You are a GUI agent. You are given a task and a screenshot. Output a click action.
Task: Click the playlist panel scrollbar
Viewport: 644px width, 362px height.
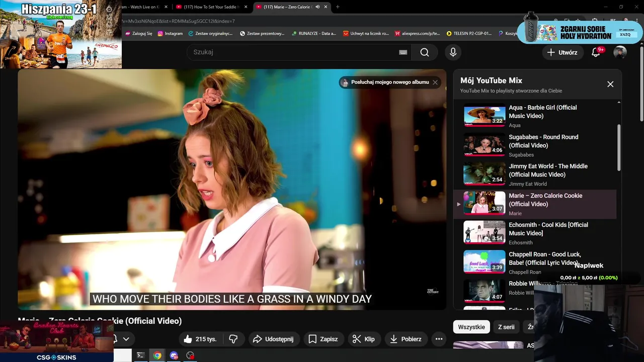619,148
